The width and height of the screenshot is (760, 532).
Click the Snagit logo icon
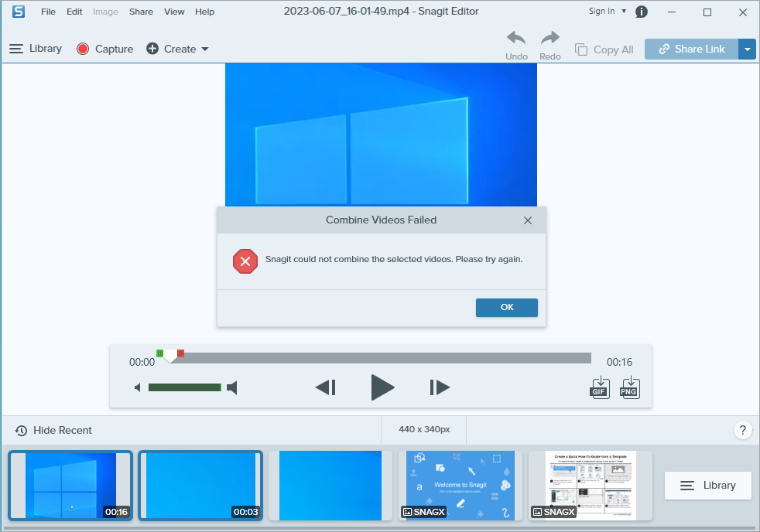point(17,12)
